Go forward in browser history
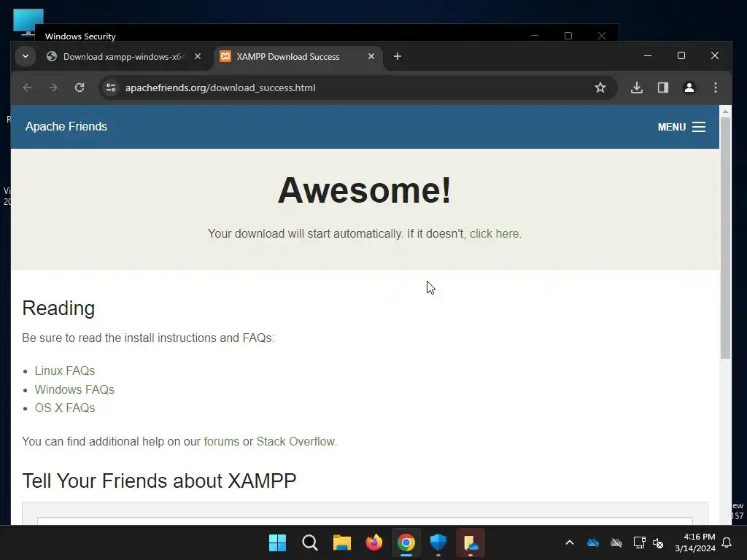 point(53,87)
